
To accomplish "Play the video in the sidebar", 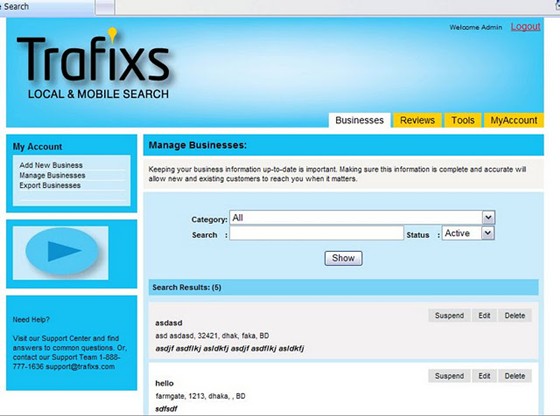I will point(62,251).
